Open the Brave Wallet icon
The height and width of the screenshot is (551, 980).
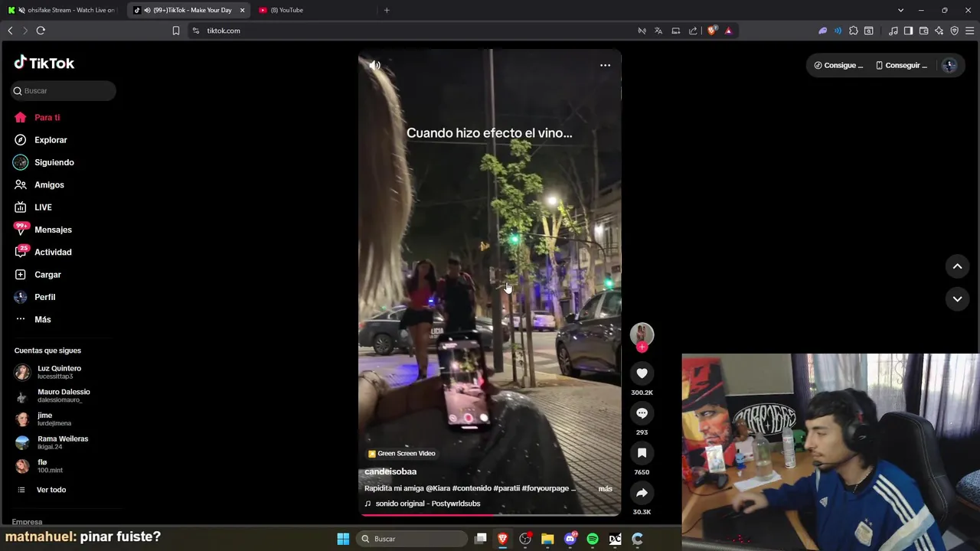923,31
